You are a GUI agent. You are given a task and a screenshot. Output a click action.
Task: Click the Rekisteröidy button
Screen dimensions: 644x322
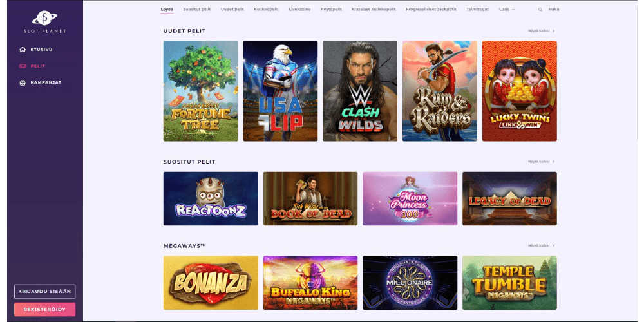coord(45,309)
